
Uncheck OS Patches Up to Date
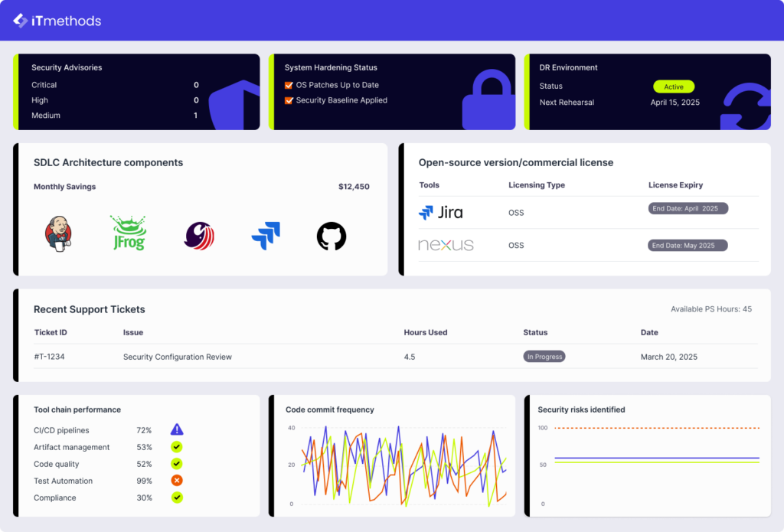(x=289, y=85)
